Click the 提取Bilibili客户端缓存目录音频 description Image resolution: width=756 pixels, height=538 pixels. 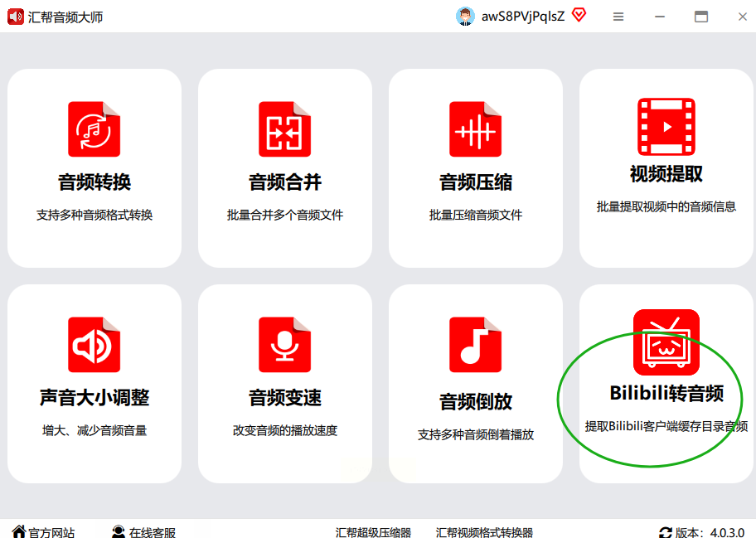[666, 426]
